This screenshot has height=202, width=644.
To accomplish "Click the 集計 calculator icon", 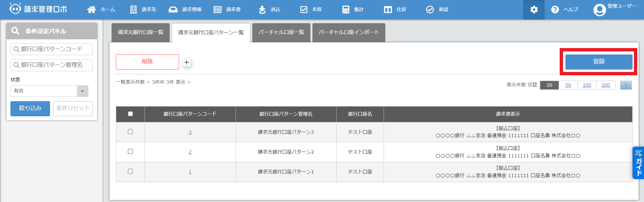I will (x=346, y=9).
